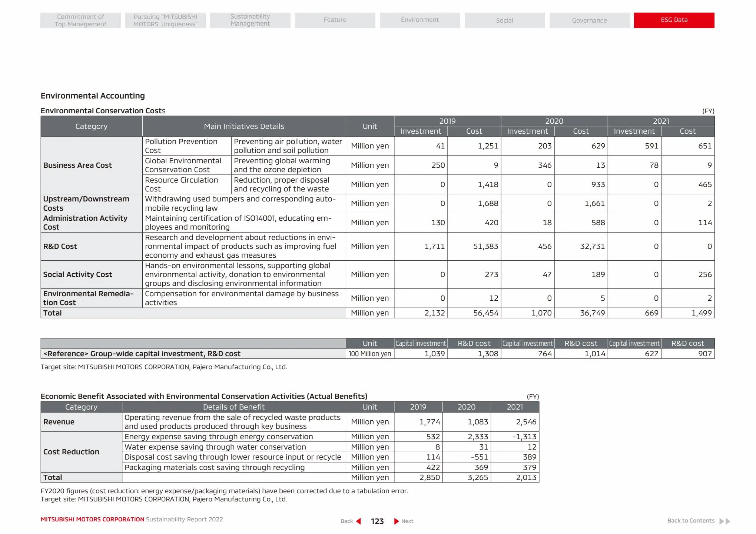Open the Feature tab

click(x=335, y=20)
